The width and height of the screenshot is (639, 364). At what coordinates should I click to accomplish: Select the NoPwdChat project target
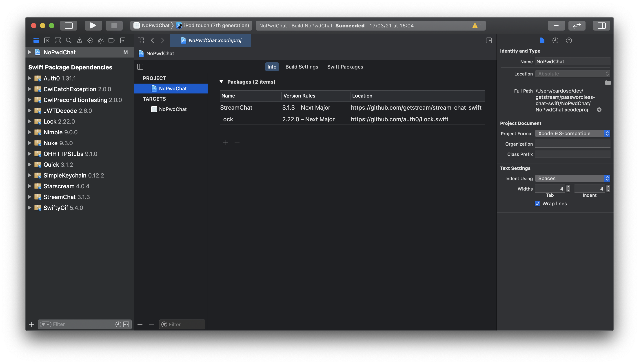tap(173, 109)
